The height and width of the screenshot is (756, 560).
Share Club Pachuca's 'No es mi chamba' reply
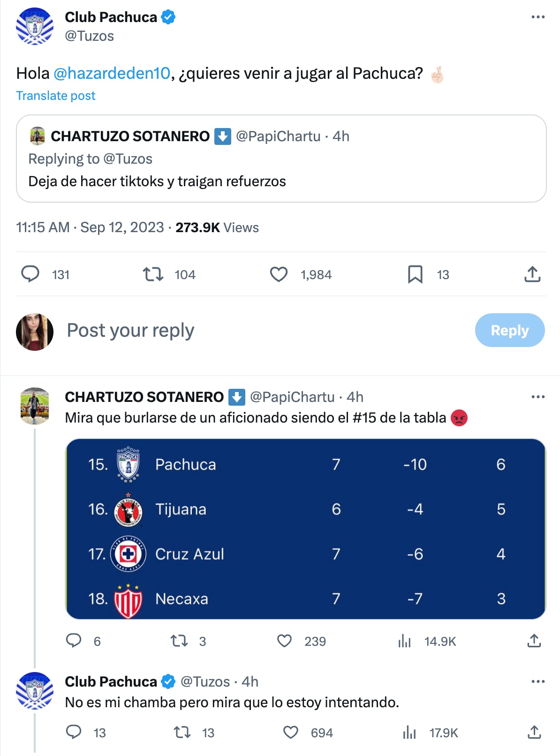534,732
